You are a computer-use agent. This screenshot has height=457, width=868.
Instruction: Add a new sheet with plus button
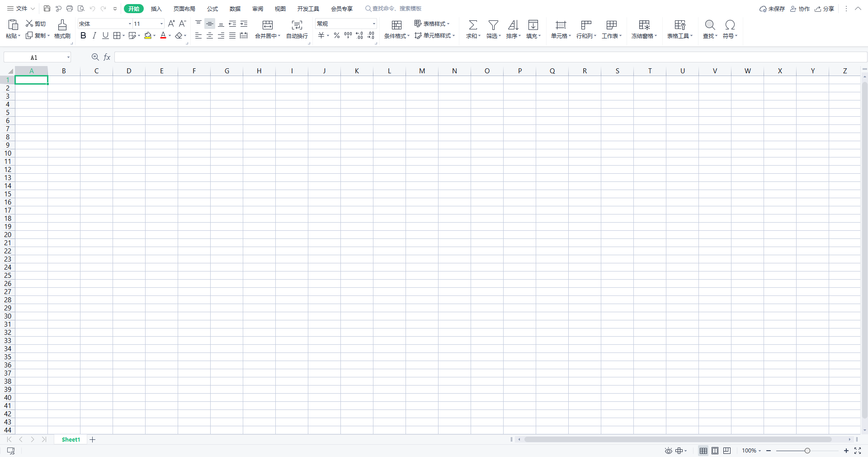(x=93, y=439)
